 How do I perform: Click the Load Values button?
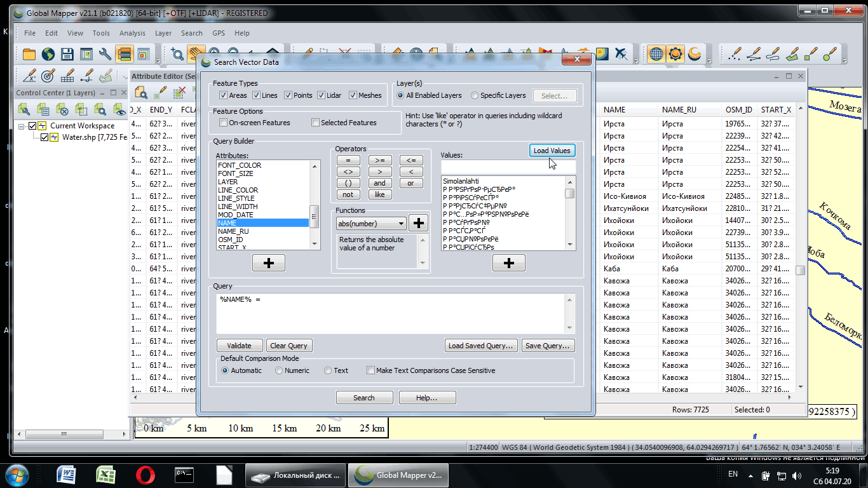point(552,151)
